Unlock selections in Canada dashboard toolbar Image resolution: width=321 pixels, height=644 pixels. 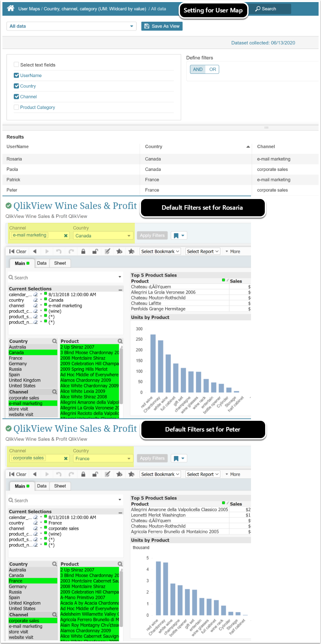click(95, 251)
